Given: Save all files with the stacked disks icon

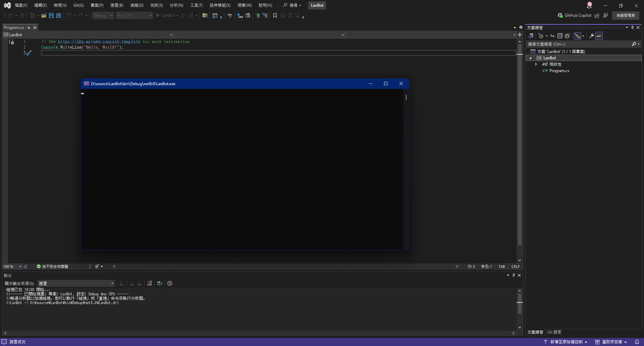Looking at the screenshot, I should pos(59,15).
